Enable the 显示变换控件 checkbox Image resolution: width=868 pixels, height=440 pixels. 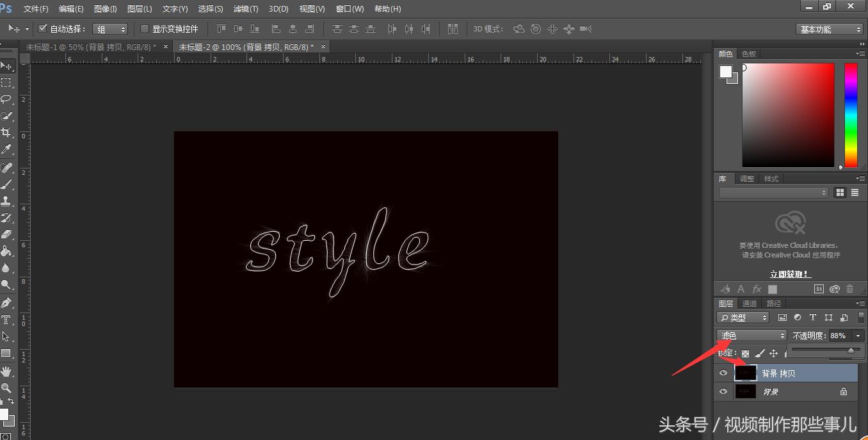145,29
